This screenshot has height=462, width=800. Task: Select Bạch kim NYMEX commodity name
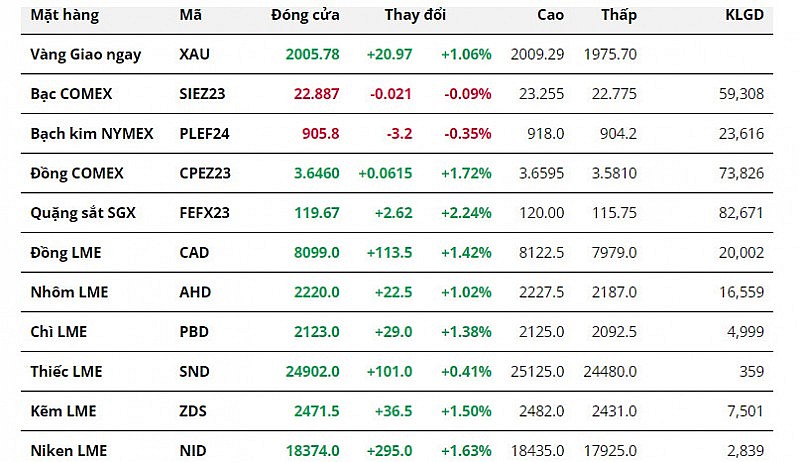[x=92, y=133]
